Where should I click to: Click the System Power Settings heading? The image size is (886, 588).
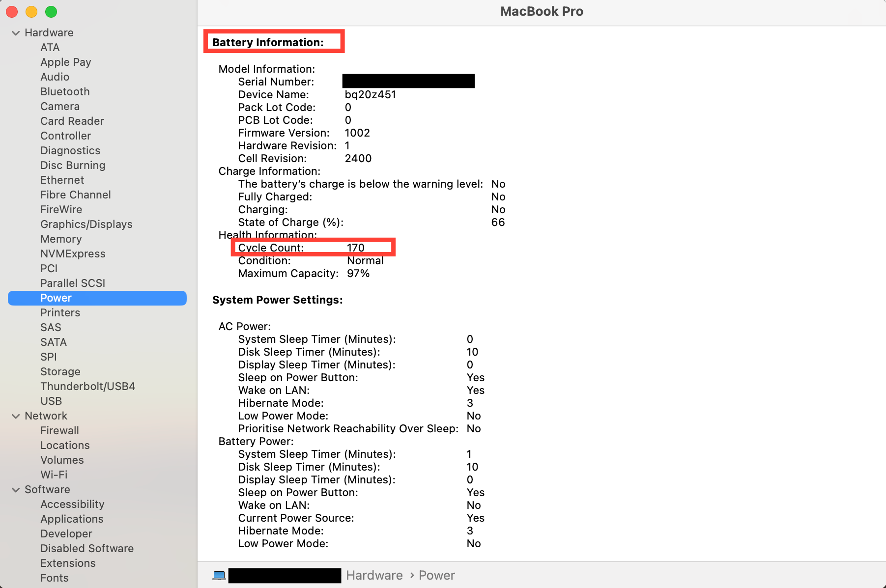278,300
